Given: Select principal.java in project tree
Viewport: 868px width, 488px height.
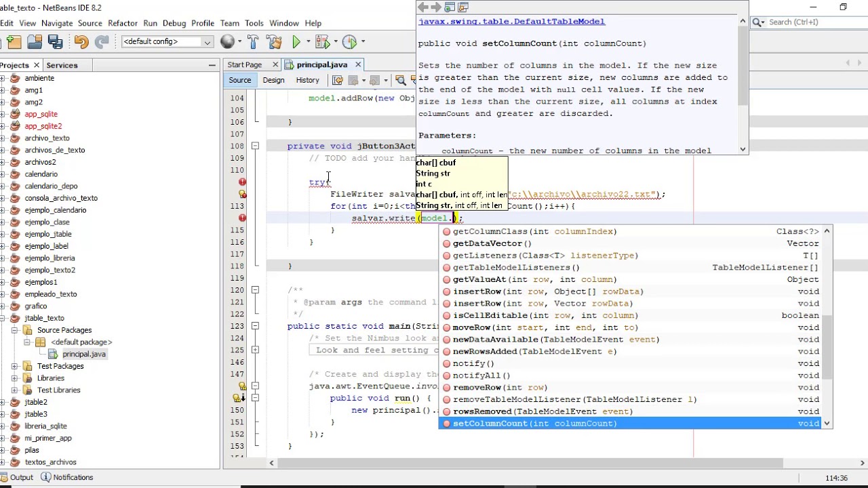Looking at the screenshot, I should 84,354.
